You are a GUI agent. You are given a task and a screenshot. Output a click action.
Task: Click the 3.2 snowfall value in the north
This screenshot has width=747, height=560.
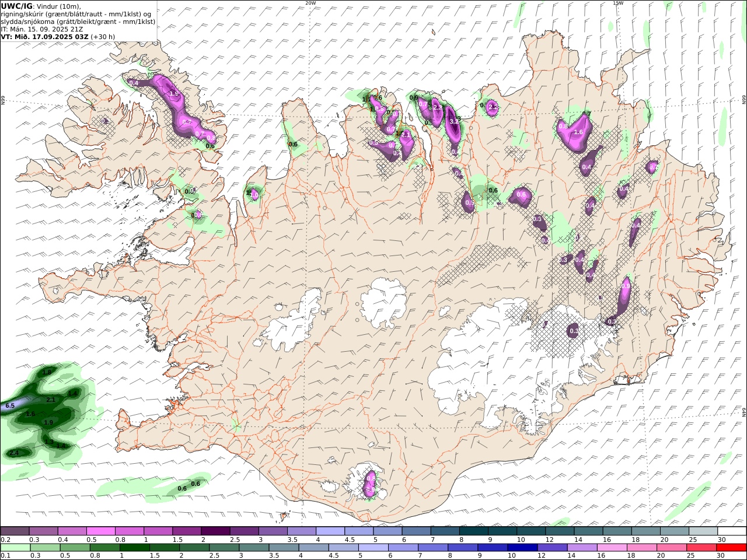click(455, 121)
